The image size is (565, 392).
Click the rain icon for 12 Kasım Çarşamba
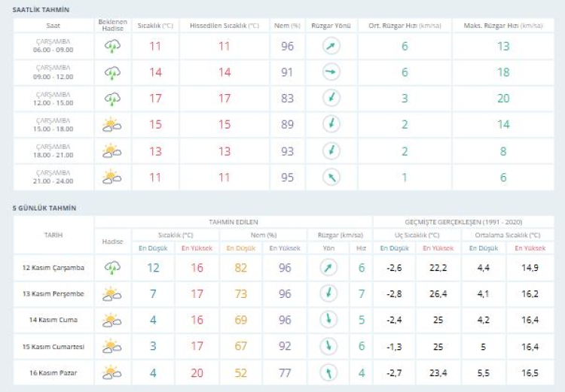click(112, 268)
